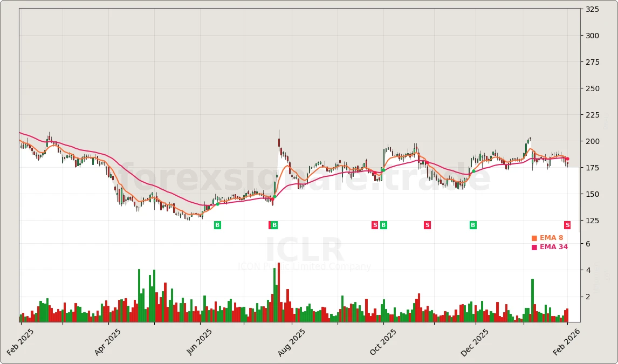The width and height of the screenshot is (618, 364).
Task: Select the Buy marker at October 2025
Action: click(383, 225)
